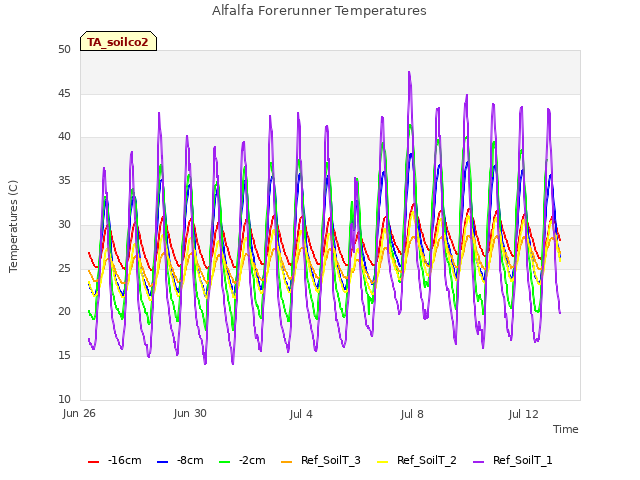Click the 30 y-axis tick label
Screen dimensions: 640x480
pyautogui.click(x=64, y=224)
